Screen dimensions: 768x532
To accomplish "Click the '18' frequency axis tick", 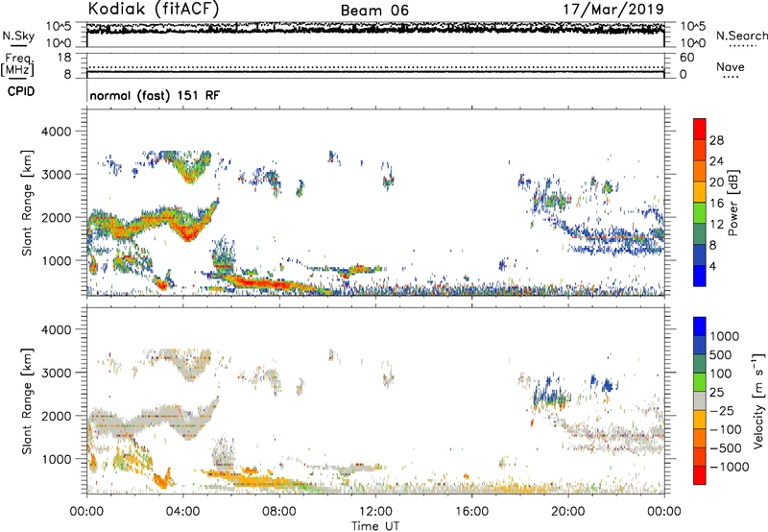I will pyautogui.click(x=64, y=58).
